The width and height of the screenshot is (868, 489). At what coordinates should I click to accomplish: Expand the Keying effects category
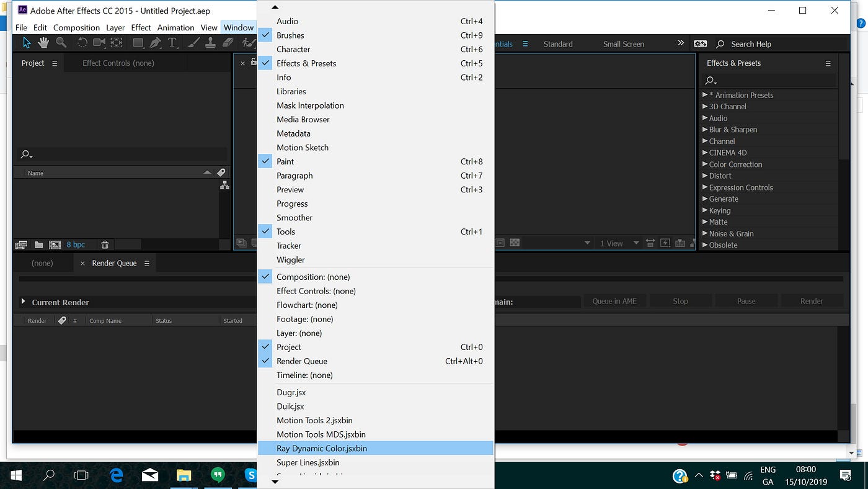[705, 210]
